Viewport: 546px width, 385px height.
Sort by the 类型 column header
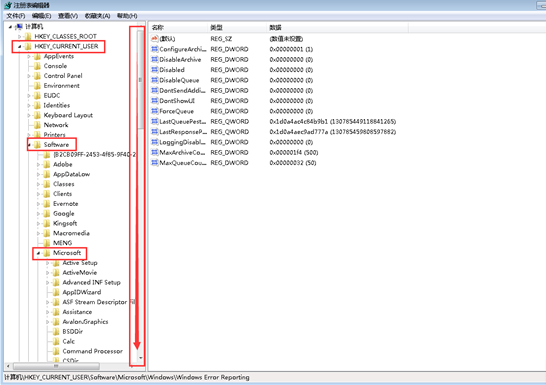(237, 28)
